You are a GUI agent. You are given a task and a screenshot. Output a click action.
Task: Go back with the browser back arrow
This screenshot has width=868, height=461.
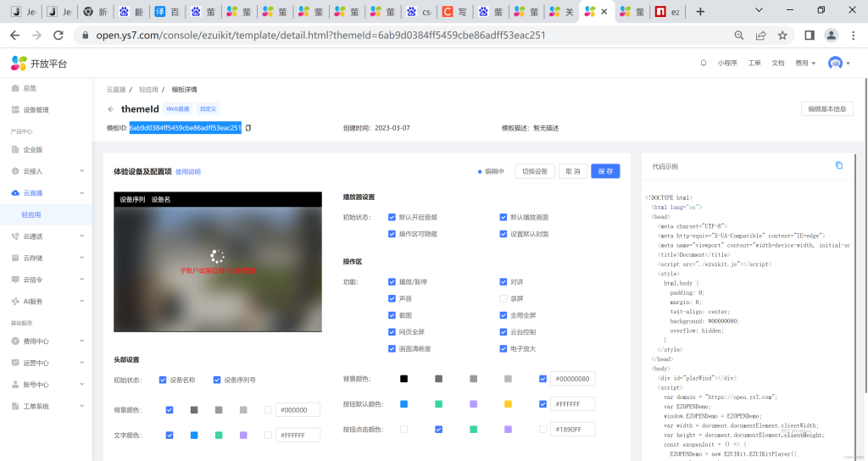tap(15, 36)
